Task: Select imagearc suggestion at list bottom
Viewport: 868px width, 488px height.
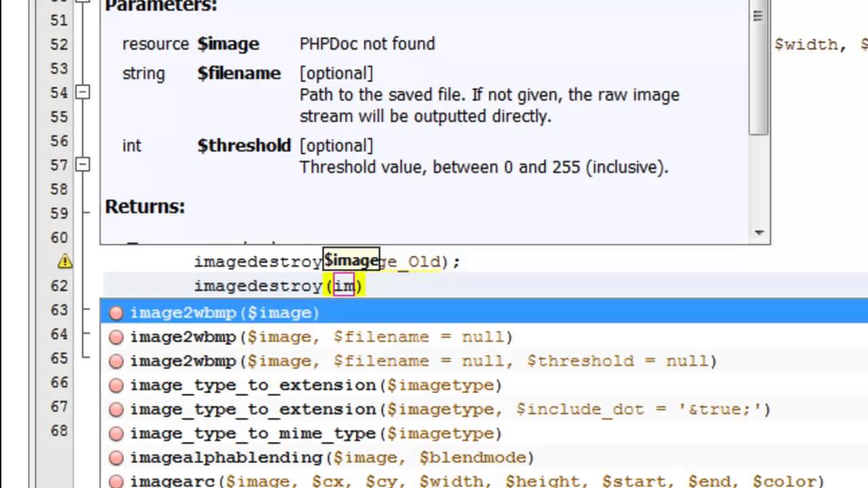Action: pos(484,481)
